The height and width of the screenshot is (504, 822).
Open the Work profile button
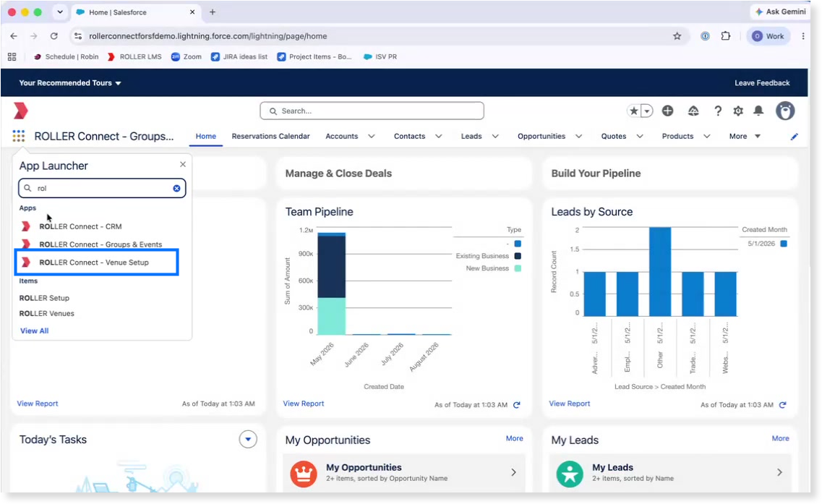tap(768, 36)
